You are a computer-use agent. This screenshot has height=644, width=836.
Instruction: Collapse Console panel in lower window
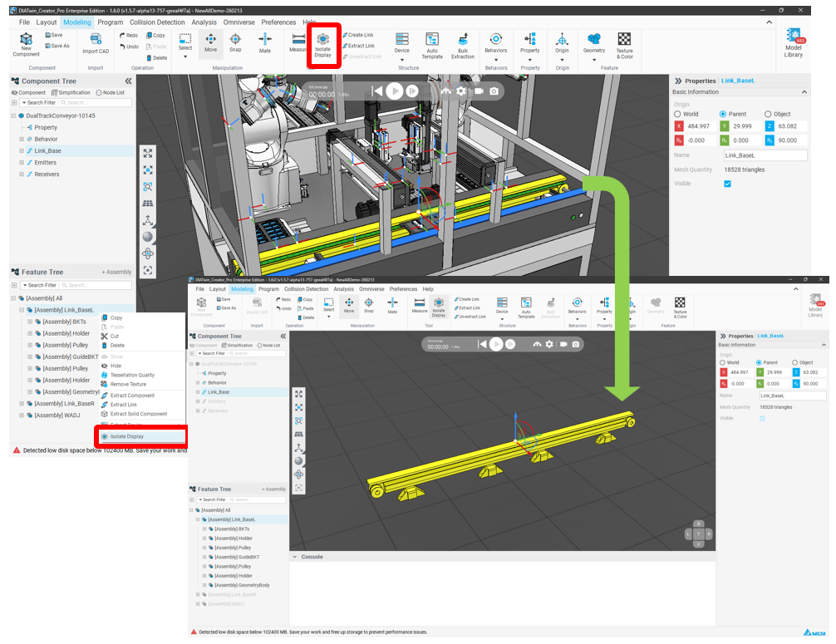tap(294, 557)
